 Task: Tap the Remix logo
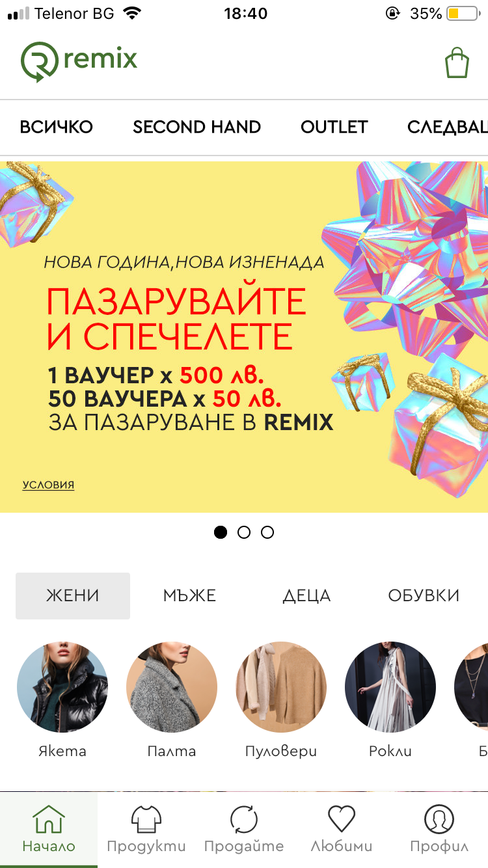click(x=79, y=61)
